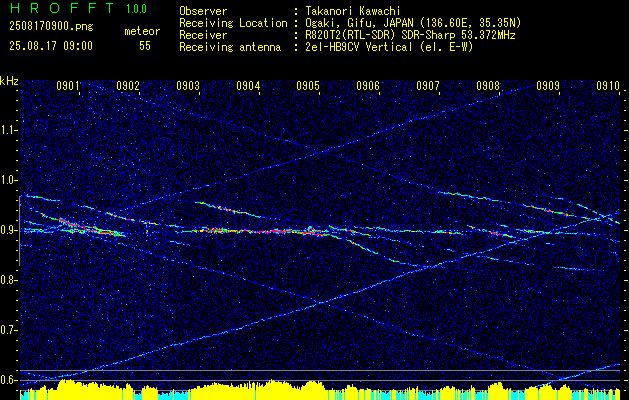629x400 pixels.
Task: Click the Observer label
Action: click(x=203, y=12)
